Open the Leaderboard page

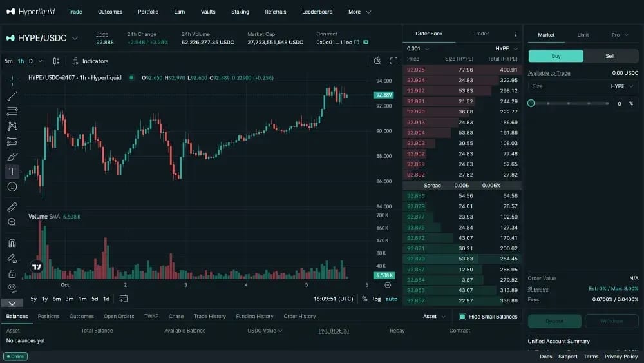pos(317,12)
